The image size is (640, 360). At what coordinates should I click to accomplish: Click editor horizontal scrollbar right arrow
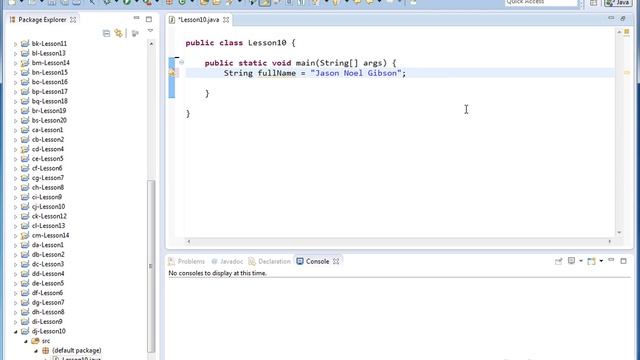[x=610, y=241]
